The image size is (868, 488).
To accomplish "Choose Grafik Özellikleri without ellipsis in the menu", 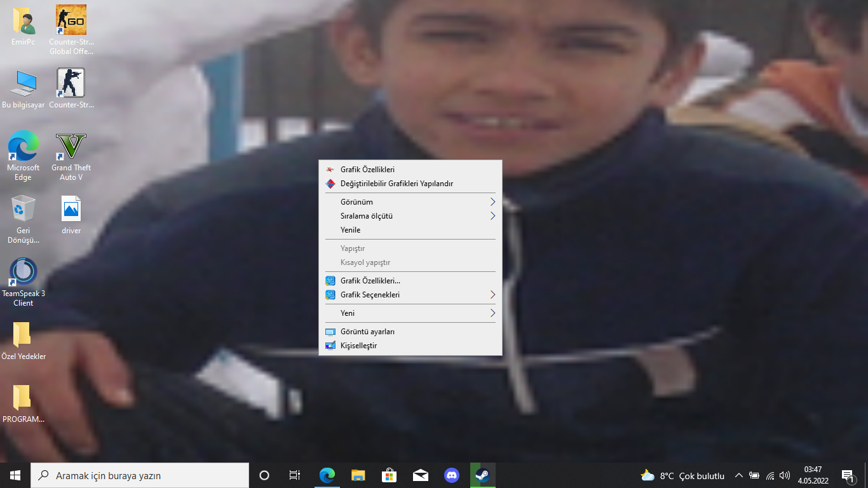I will pos(410,170).
